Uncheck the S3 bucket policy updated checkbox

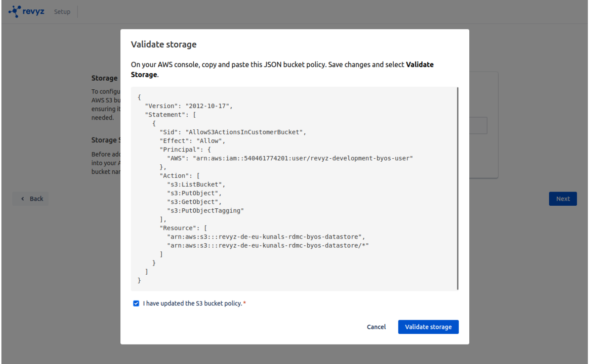(136, 304)
